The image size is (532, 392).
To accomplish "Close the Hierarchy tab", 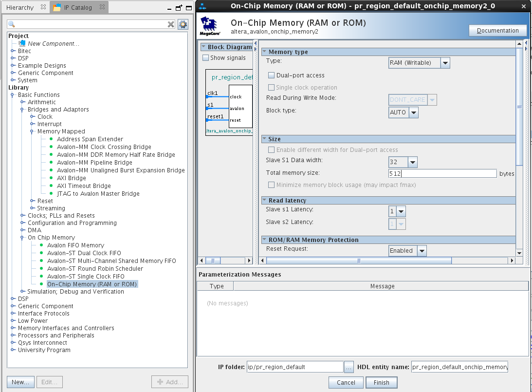I will pos(43,7).
